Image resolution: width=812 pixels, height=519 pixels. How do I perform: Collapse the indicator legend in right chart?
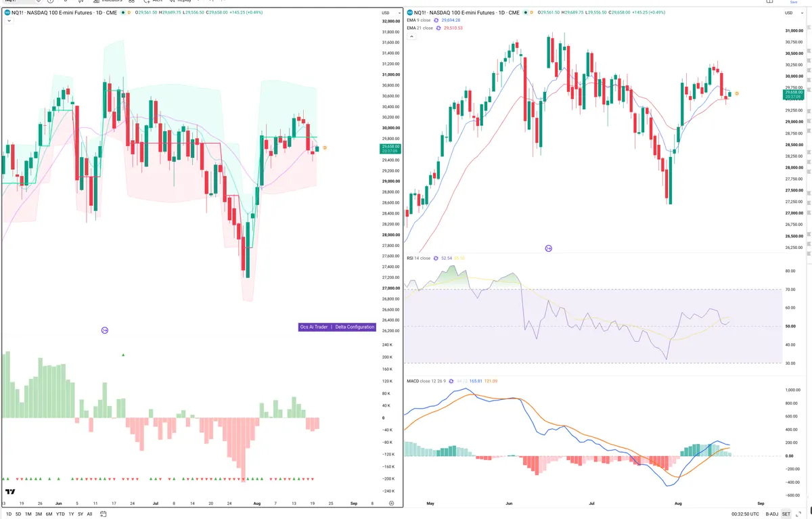(x=410, y=37)
